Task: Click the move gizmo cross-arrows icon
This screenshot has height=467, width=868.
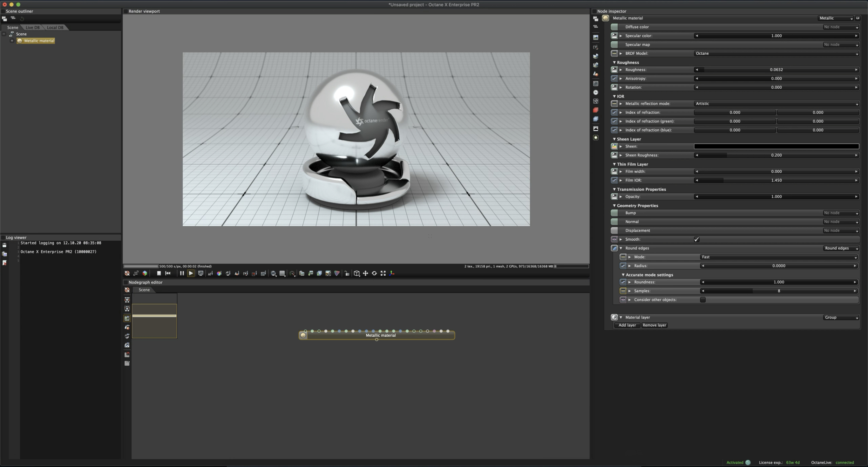Action: coord(365,273)
